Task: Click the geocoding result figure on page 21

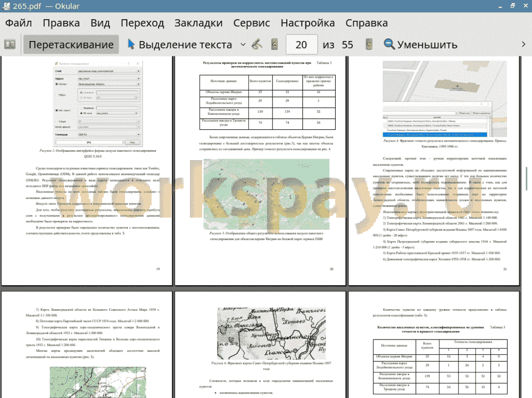Action: pyautogui.click(x=444, y=99)
